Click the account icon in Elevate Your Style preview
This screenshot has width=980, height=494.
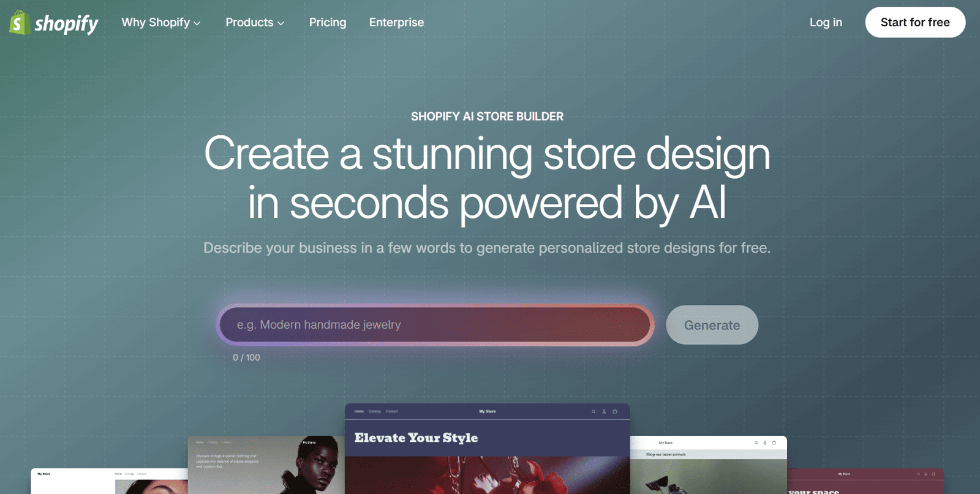point(604,411)
